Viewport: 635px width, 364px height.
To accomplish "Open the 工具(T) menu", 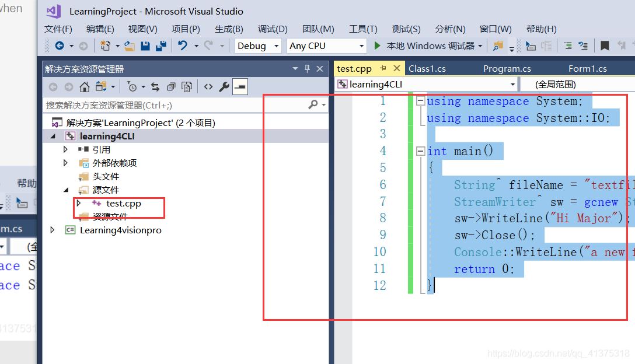I will 363,29.
